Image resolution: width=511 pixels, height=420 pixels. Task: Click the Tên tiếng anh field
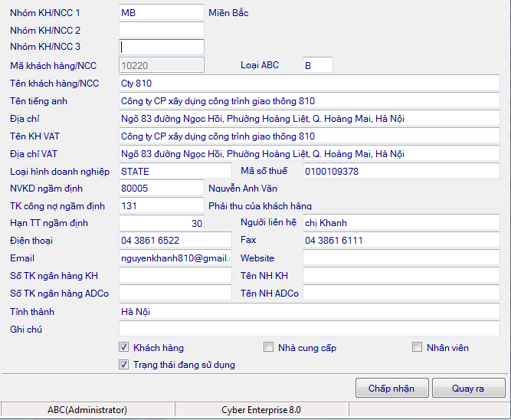pos(309,100)
